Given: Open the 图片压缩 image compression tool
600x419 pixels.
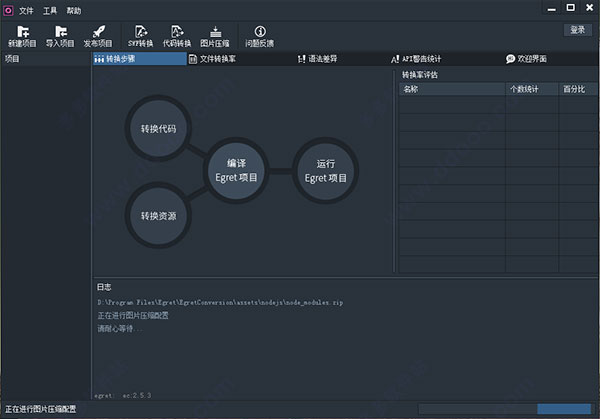Looking at the screenshot, I should tap(215, 36).
